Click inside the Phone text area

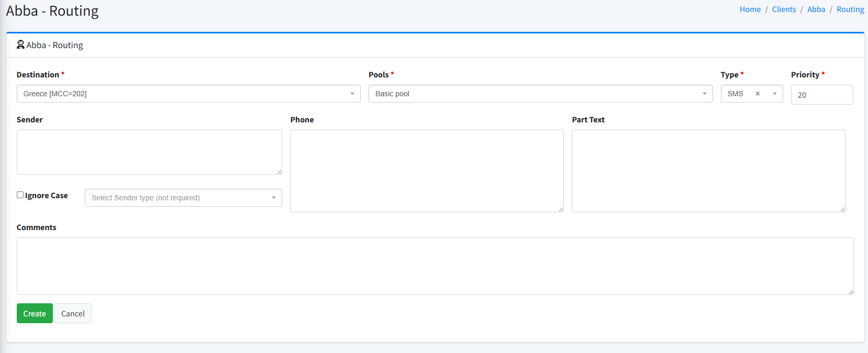[x=427, y=171]
